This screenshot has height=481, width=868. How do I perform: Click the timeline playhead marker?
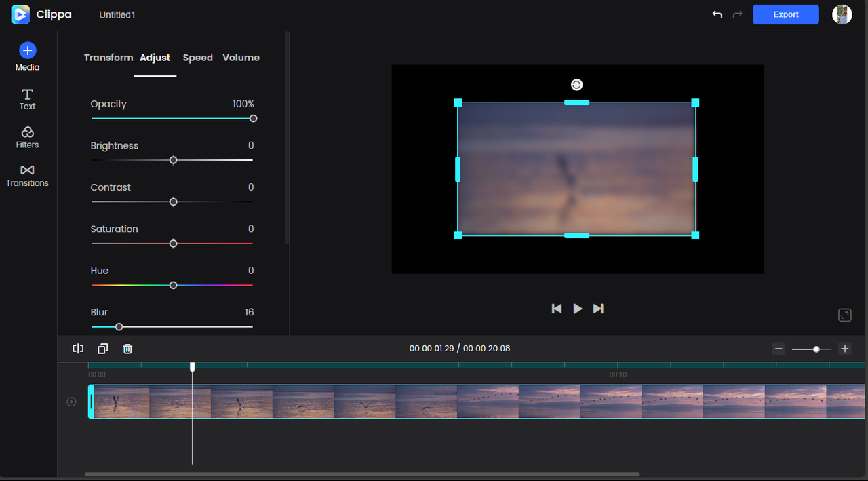click(x=193, y=367)
